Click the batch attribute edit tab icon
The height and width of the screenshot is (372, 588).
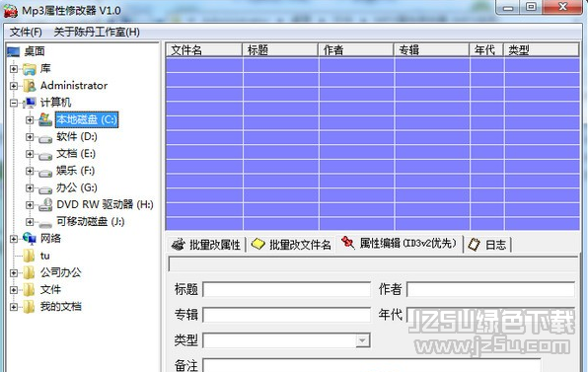point(179,245)
